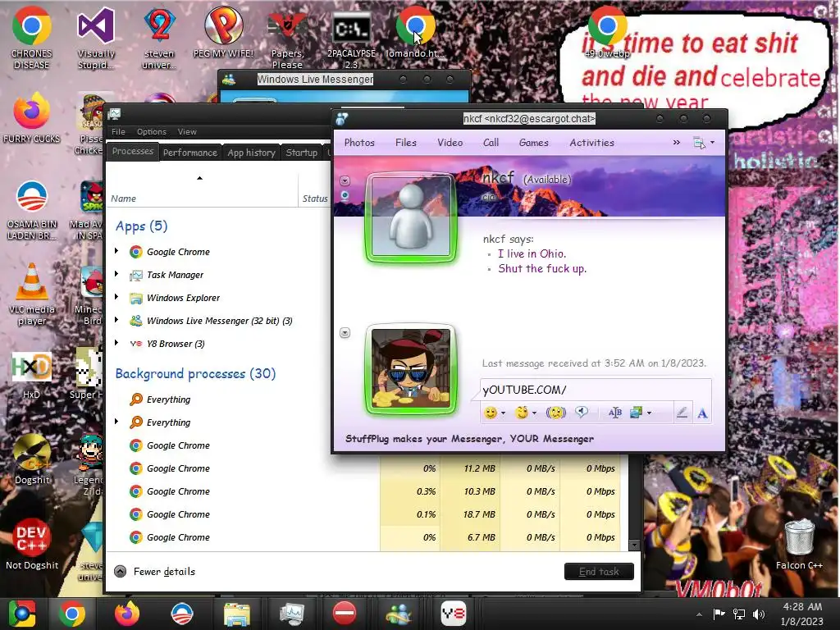The width and height of the screenshot is (840, 630).
Task: Click Video in chat toolbar
Action: click(450, 143)
